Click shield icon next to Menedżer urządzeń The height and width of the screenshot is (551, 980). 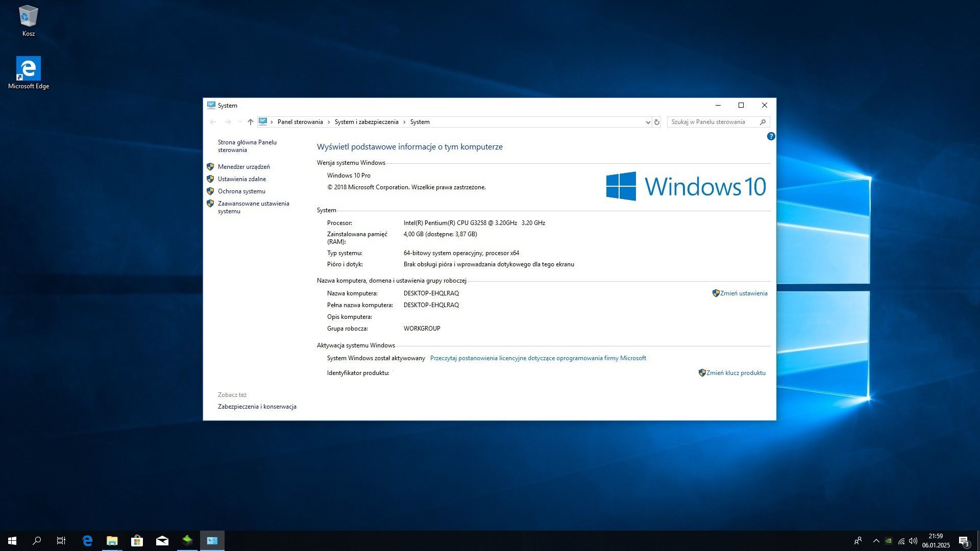pos(210,167)
